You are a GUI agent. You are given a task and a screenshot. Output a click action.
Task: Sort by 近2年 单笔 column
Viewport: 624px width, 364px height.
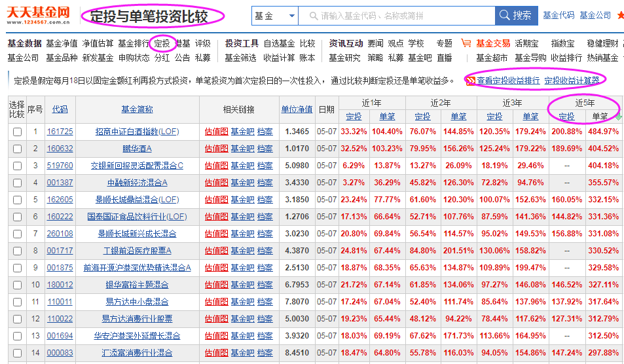coord(458,117)
